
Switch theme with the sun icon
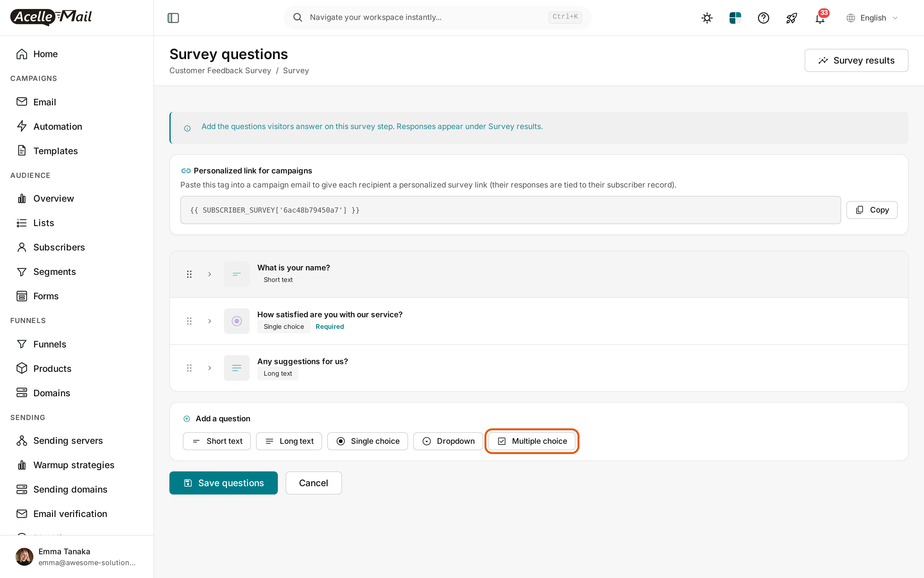point(707,18)
